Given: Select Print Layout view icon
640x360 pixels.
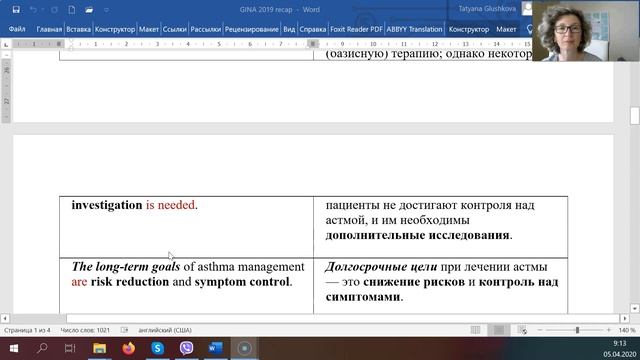Looking at the screenshot, I should coord(499,330).
